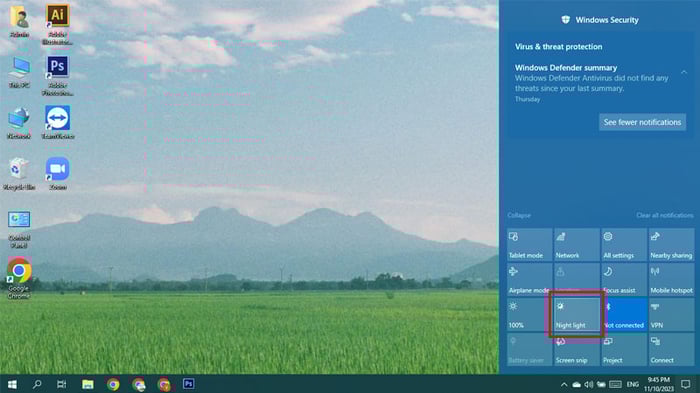
Task: Open the taskbar clock showing 9:45 PM
Action: point(659,384)
